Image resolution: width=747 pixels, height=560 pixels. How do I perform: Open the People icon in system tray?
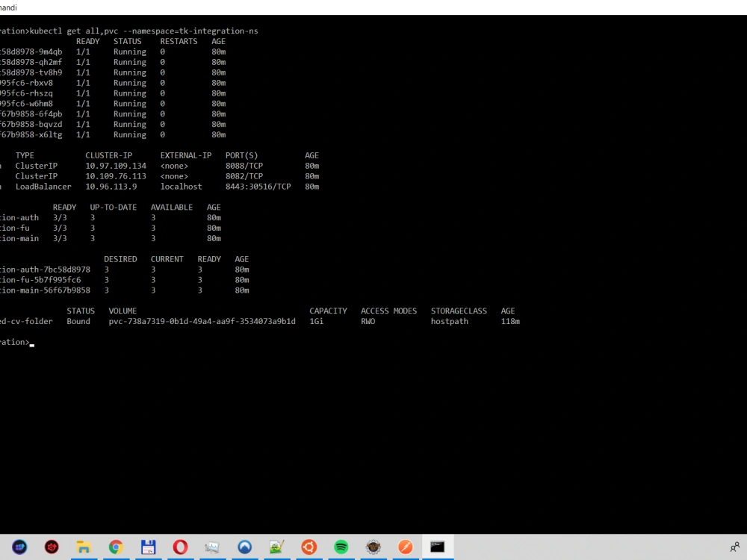point(735,547)
